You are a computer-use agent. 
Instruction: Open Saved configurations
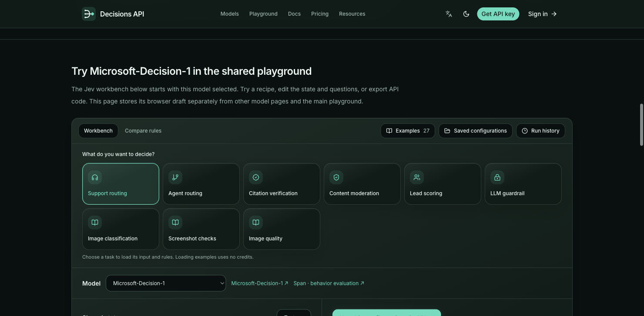[x=476, y=131]
